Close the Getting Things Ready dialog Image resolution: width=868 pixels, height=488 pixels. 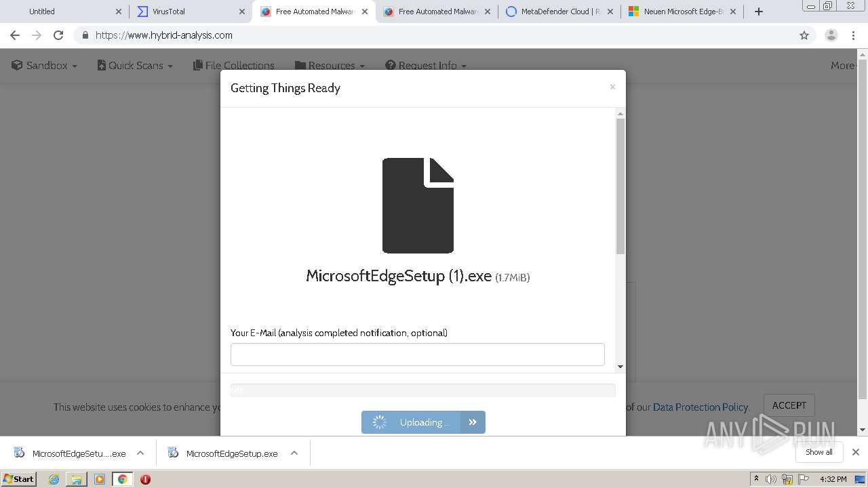point(612,87)
